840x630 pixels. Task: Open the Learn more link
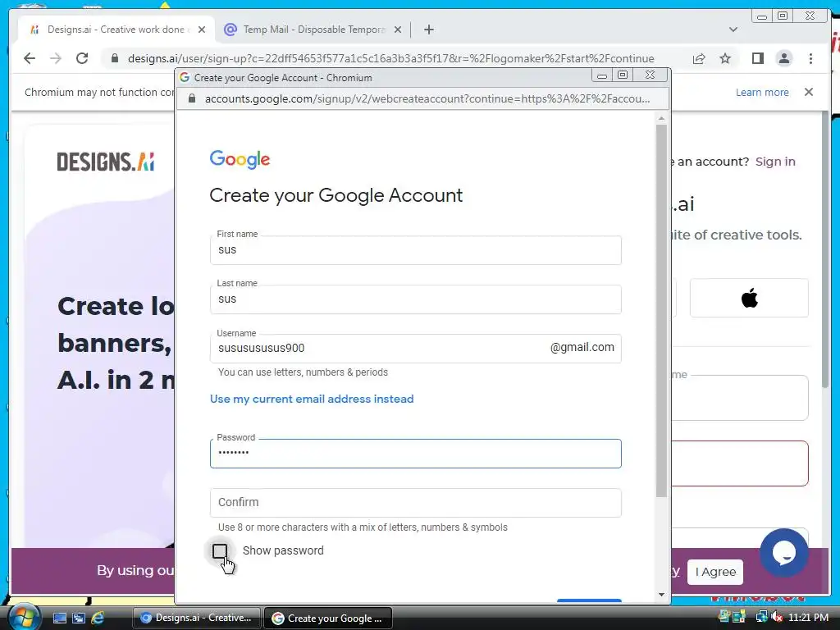pyautogui.click(x=762, y=92)
